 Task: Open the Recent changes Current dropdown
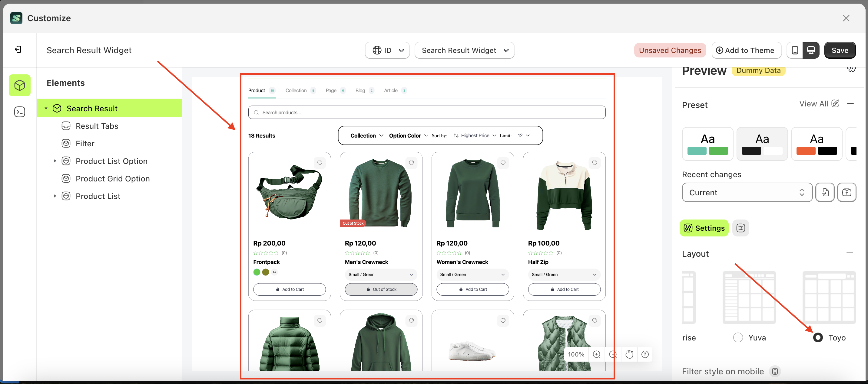click(x=747, y=193)
